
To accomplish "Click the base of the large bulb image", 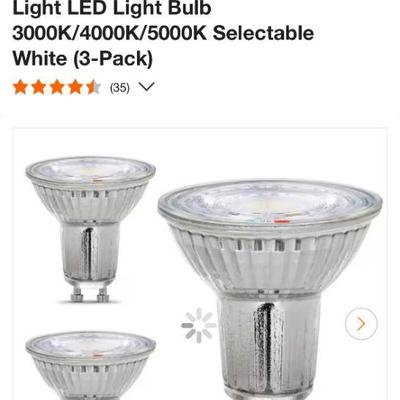I will (x=268, y=348).
